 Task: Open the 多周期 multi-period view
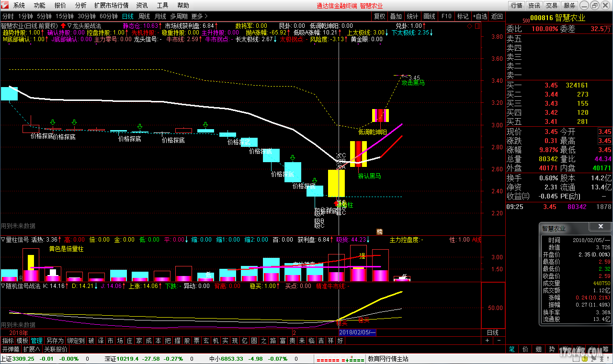(x=180, y=16)
